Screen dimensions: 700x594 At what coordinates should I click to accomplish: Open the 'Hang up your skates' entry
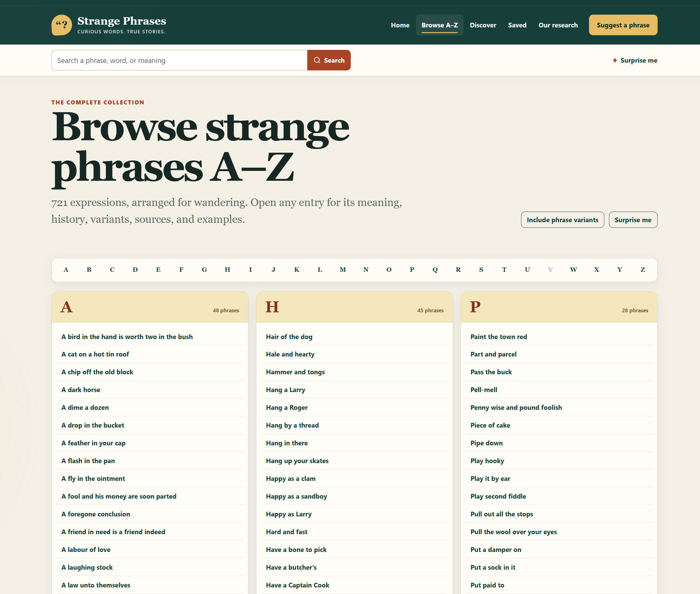[355, 461]
